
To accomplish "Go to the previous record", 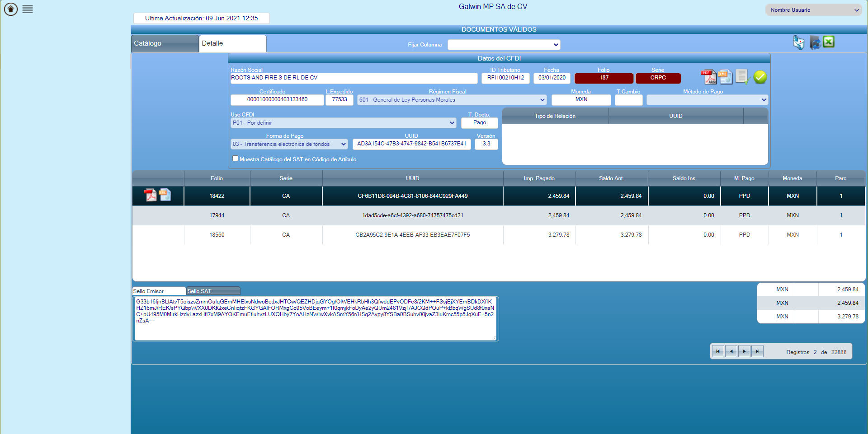I will tap(731, 351).
